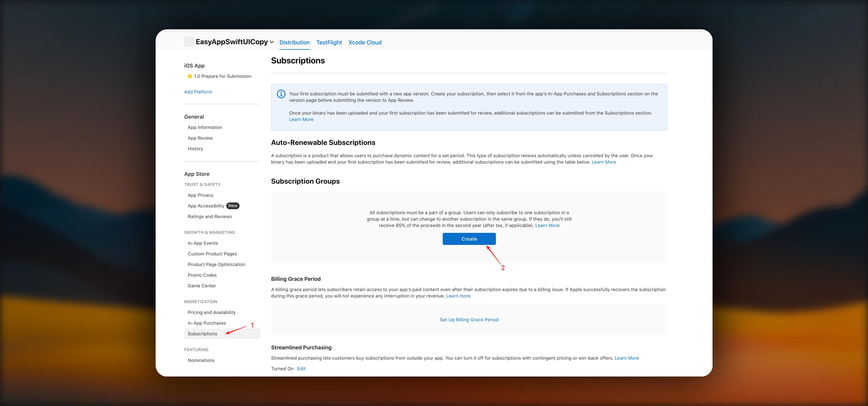
Task: Select the Distribution tab
Action: [x=294, y=42]
